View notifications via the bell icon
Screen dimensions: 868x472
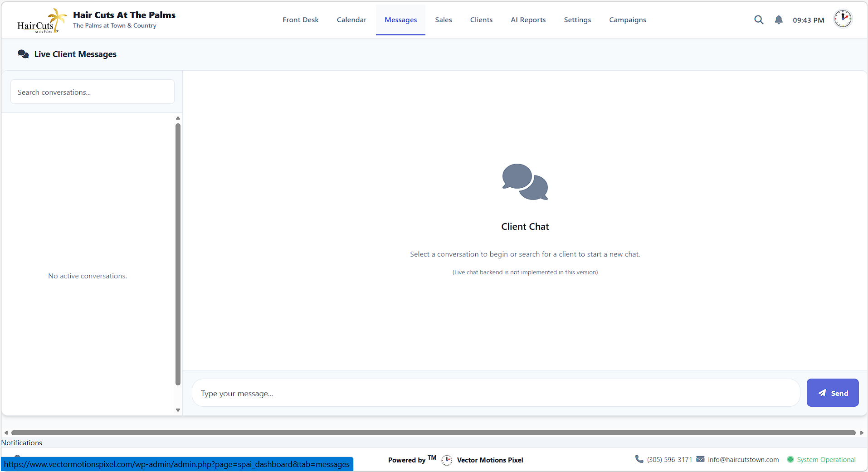[778, 19]
